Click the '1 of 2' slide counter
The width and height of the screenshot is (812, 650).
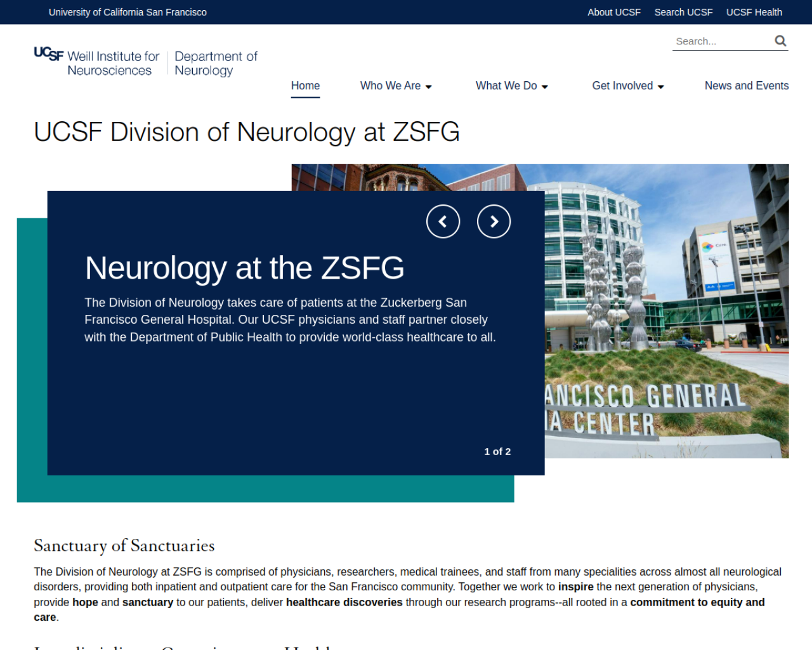tap(497, 451)
